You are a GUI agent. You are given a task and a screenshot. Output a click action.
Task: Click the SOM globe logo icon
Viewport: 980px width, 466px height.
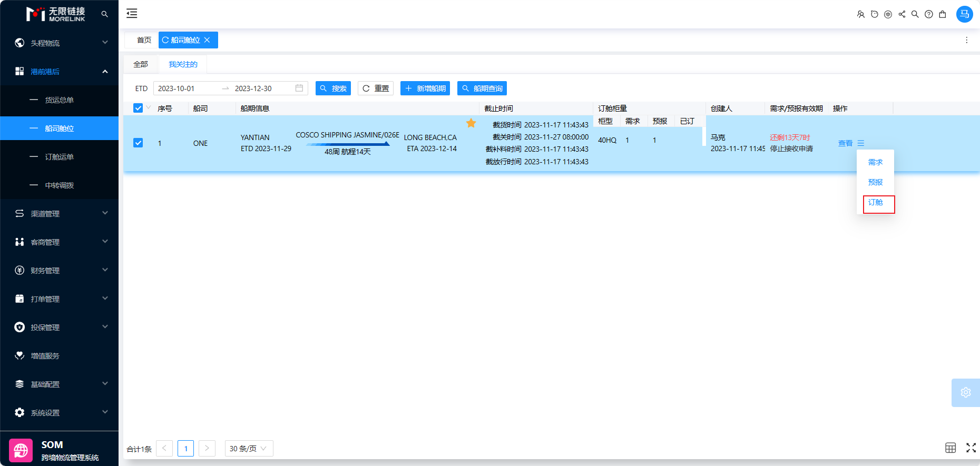coord(21,450)
